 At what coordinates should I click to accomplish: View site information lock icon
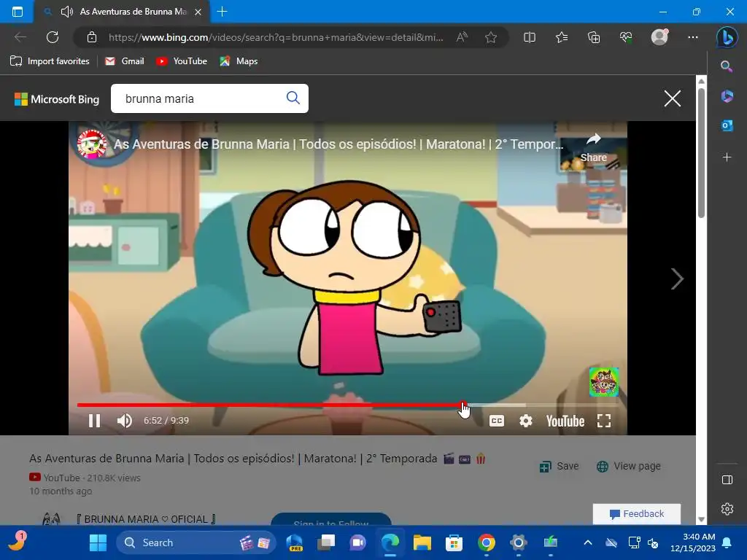point(92,37)
